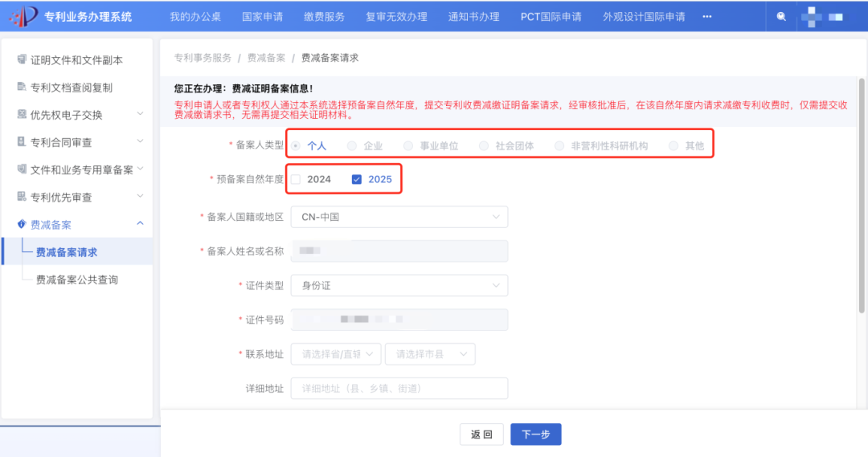Click the 专利合同审查 sidebar icon
Screen dimensions: 868x457
22,142
